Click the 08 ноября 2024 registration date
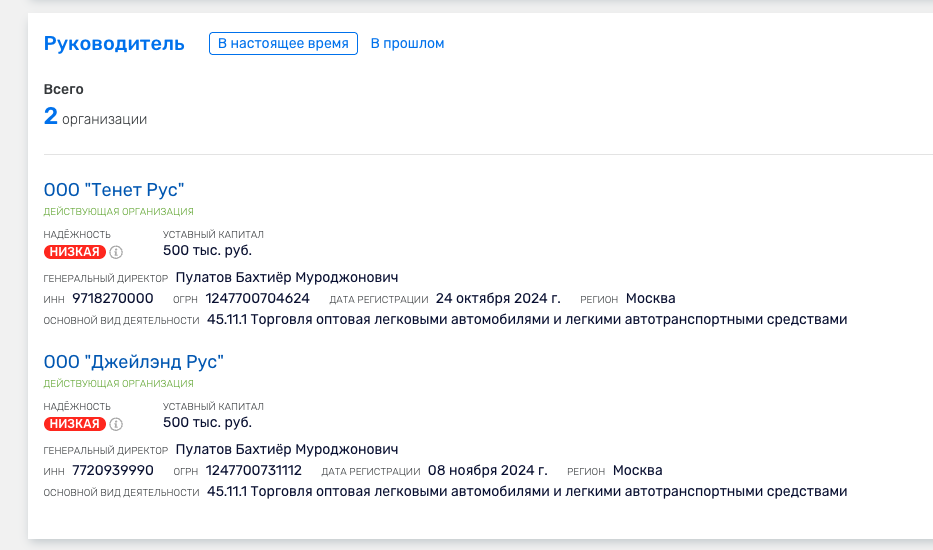This screenshot has height=550, width=933. click(487, 471)
